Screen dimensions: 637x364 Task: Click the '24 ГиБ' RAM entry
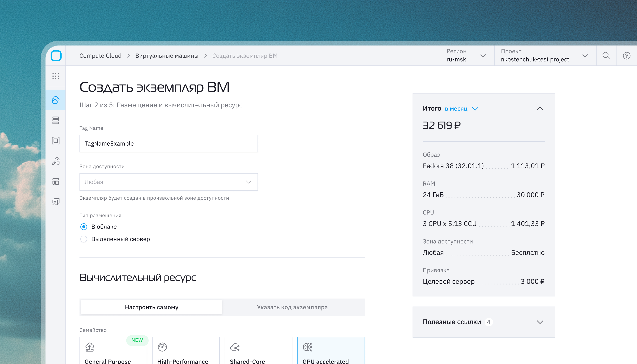(x=433, y=195)
